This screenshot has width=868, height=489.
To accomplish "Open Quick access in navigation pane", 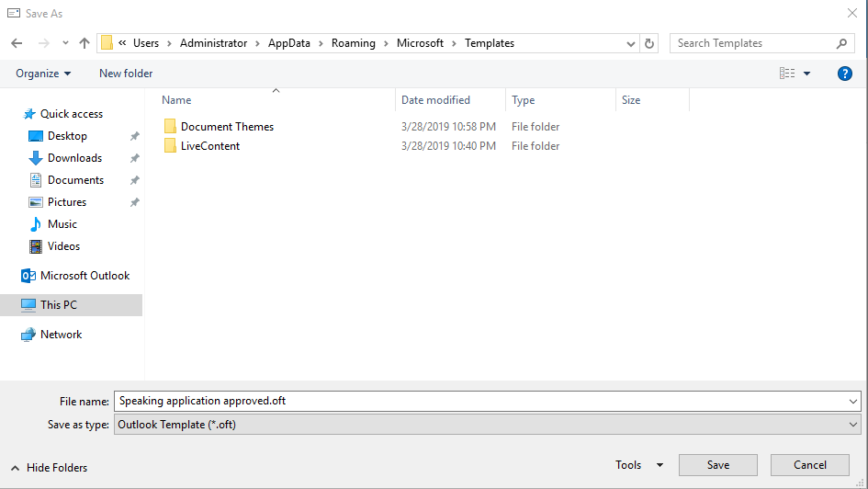I will click(x=72, y=114).
